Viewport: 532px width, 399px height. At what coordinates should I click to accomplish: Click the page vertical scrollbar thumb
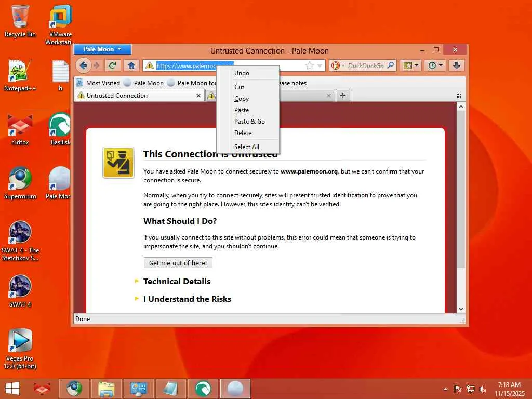[461, 189]
